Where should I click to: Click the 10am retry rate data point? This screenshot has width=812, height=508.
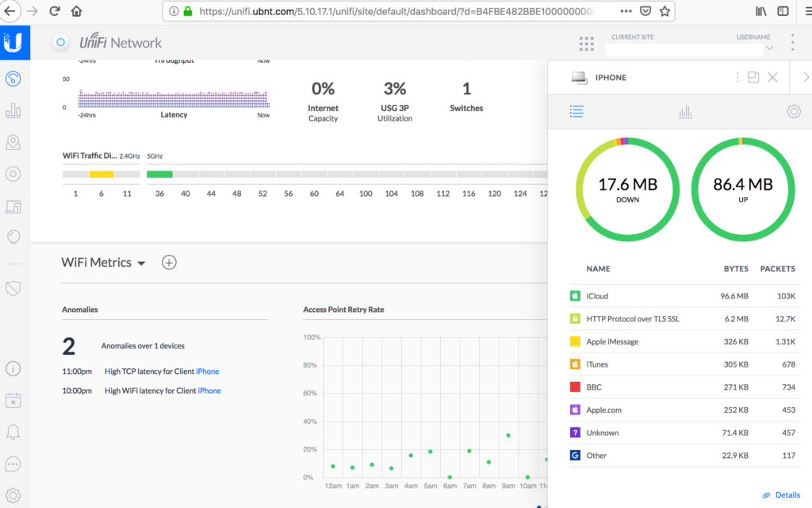tap(527, 477)
